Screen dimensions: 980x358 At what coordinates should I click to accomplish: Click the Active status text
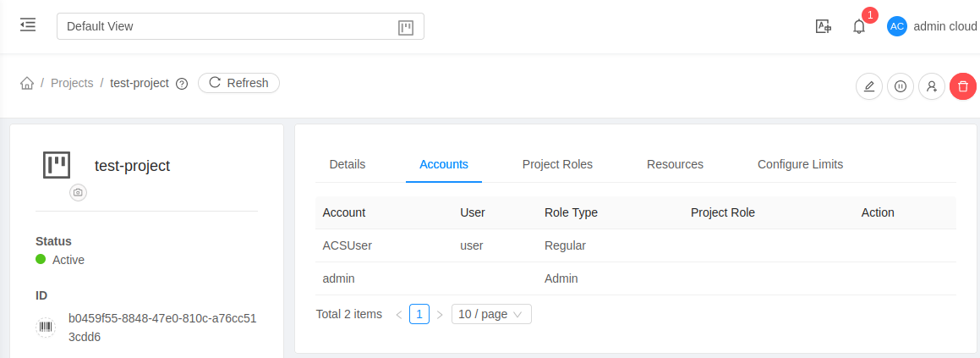68,260
